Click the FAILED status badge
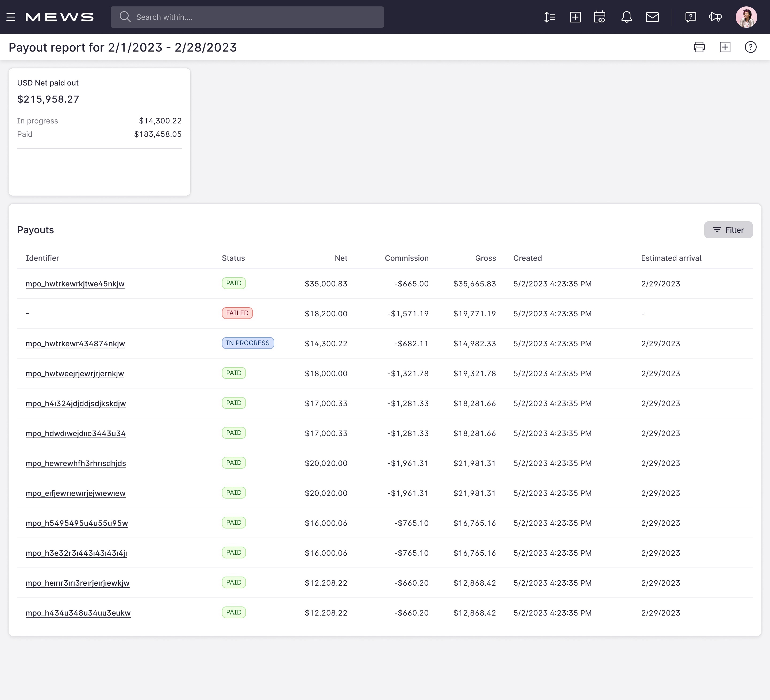Viewport: 770px width, 700px height. click(237, 313)
